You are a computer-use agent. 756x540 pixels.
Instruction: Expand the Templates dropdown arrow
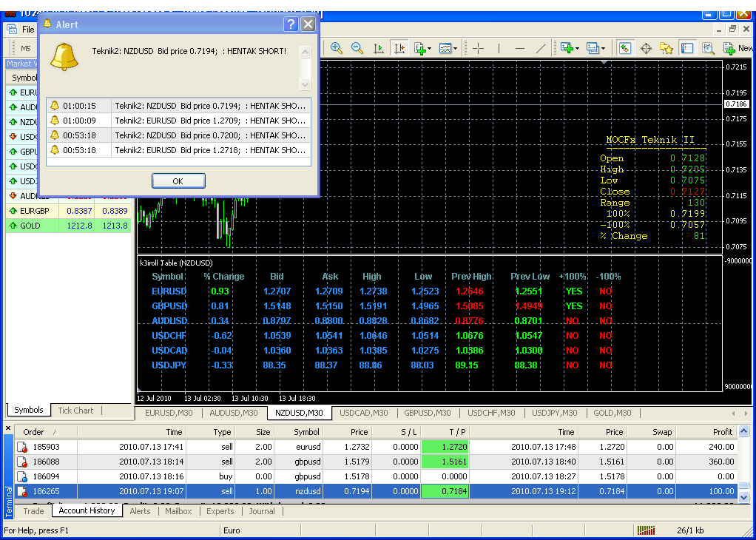(x=455, y=48)
